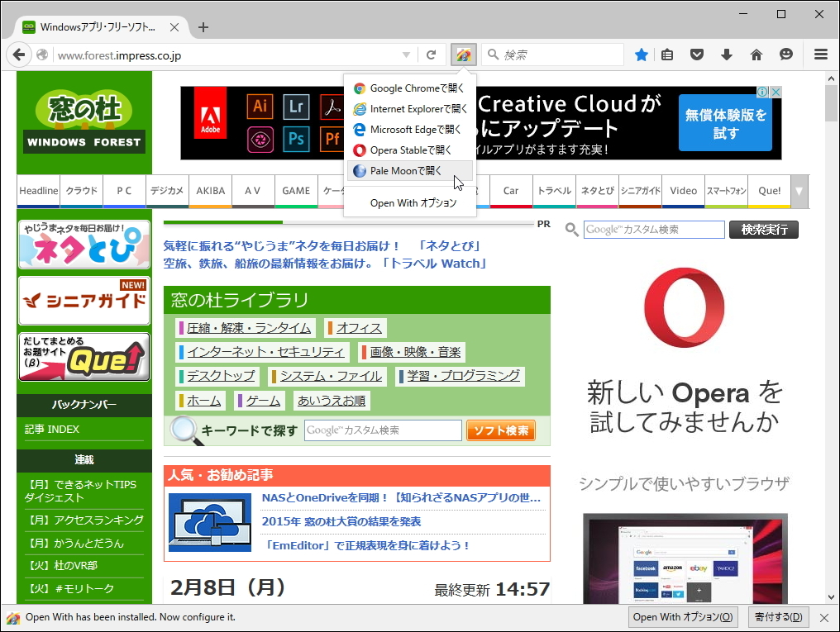This screenshot has height=632, width=840.
Task: Click the 検索実行 search button
Action: pos(763,230)
